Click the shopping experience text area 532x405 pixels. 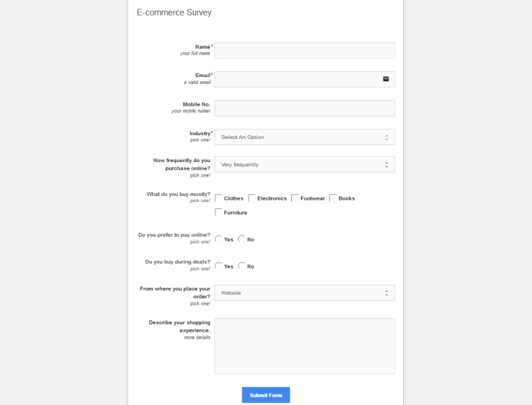[x=304, y=346]
